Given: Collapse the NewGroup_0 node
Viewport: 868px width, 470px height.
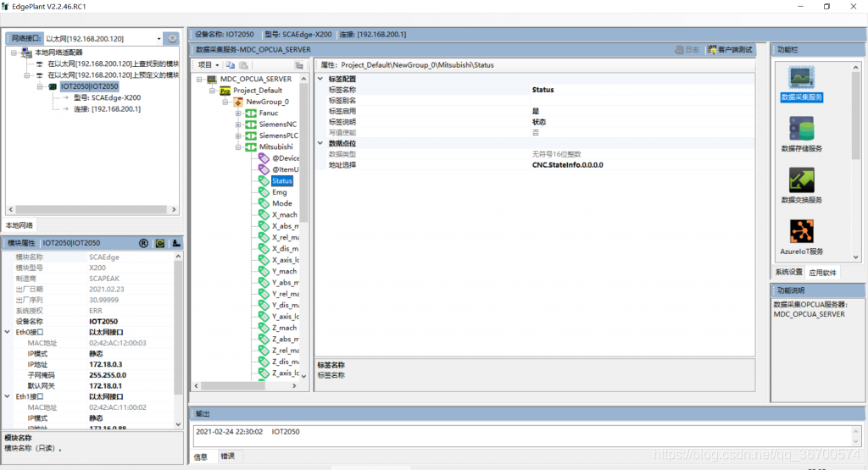Looking at the screenshot, I should (225, 102).
